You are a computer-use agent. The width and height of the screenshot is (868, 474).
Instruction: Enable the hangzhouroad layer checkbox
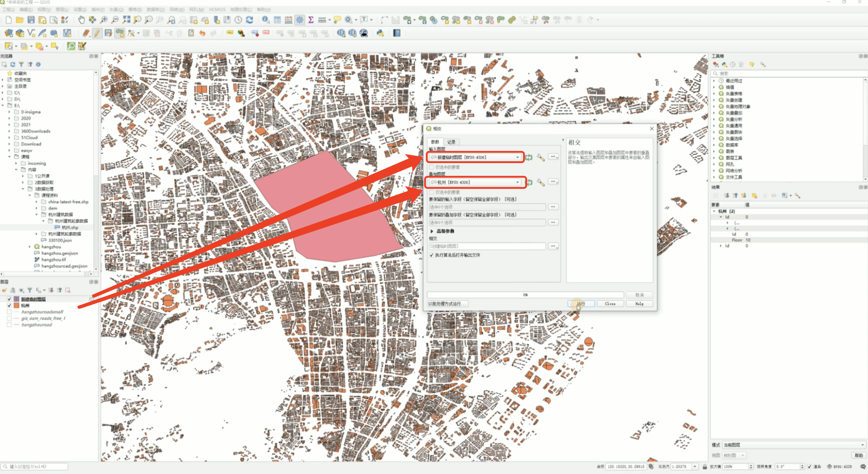pos(10,325)
